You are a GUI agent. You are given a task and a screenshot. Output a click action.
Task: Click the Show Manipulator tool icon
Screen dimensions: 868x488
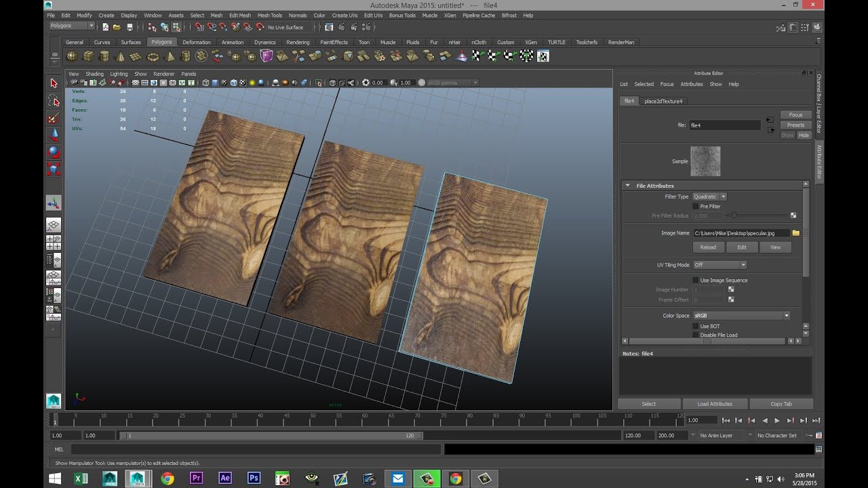click(54, 203)
